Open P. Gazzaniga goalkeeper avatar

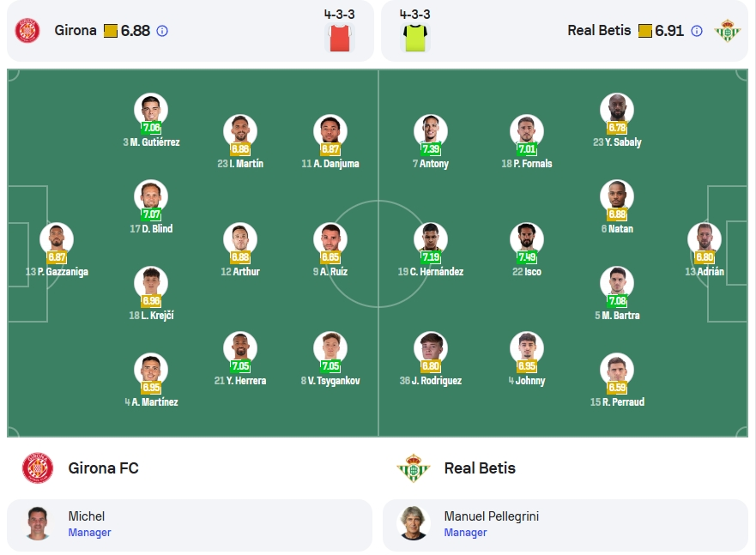tap(57, 239)
